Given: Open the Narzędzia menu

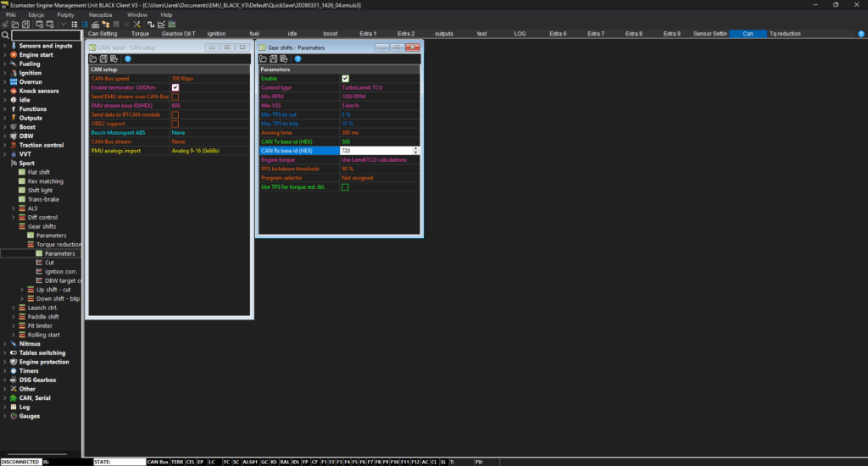Looking at the screenshot, I should click(x=99, y=14).
